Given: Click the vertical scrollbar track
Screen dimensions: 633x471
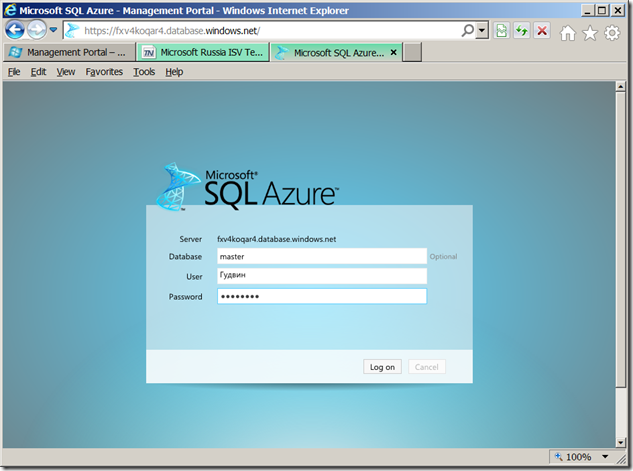Looking at the screenshot, I should [x=620, y=412].
